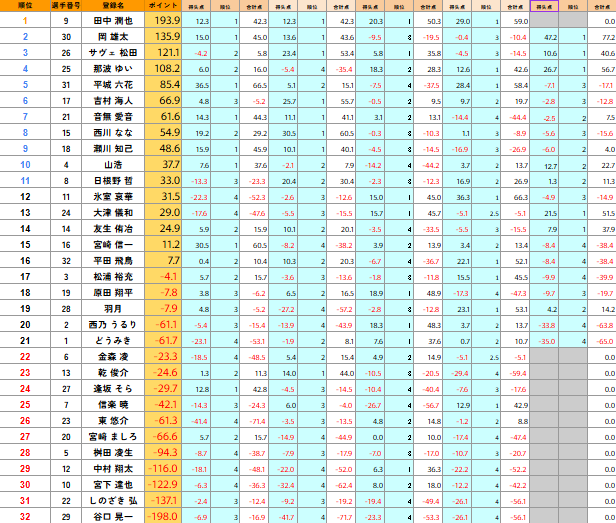Click the 54.9 points cell

163,133
